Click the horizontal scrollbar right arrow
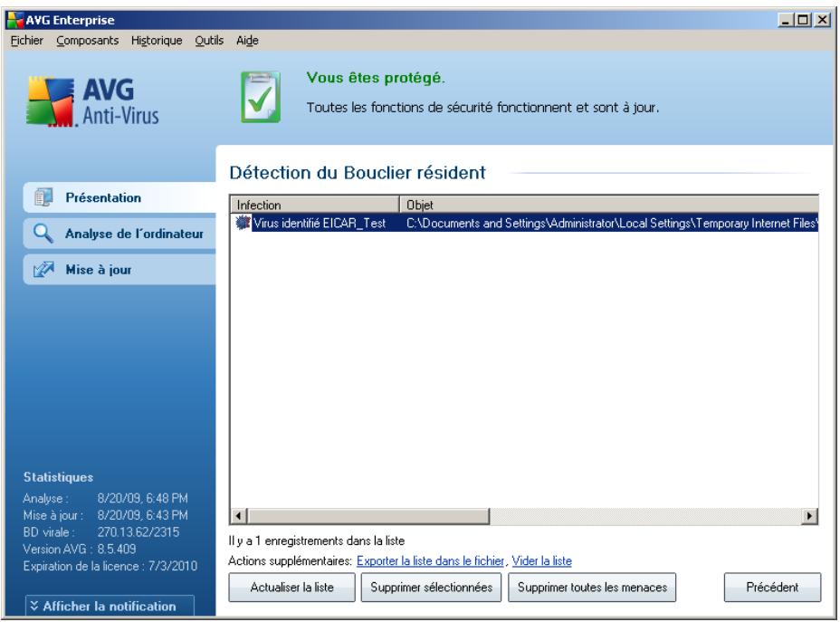840x622 pixels. tap(809, 516)
